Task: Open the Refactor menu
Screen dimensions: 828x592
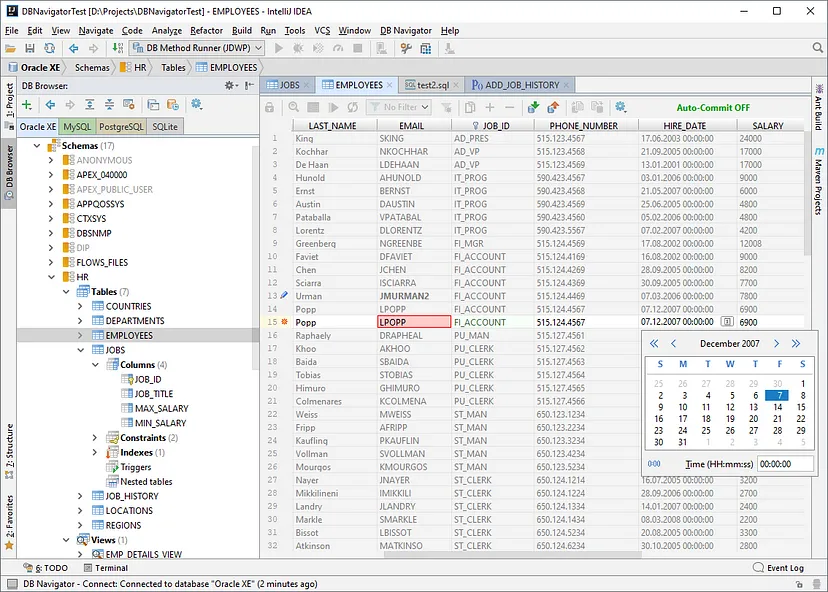Action: point(206,31)
